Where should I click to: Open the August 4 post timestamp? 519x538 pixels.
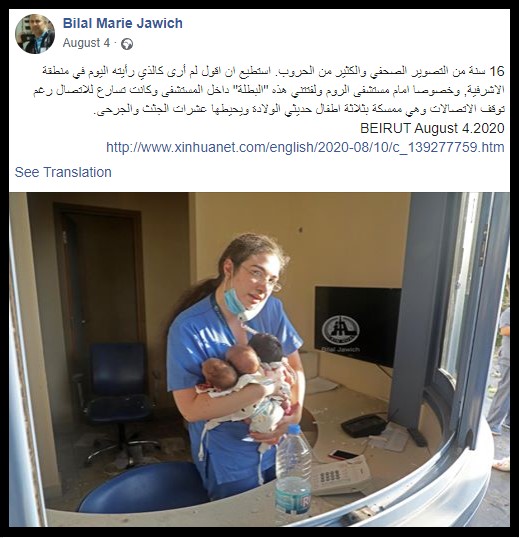[x=86, y=43]
